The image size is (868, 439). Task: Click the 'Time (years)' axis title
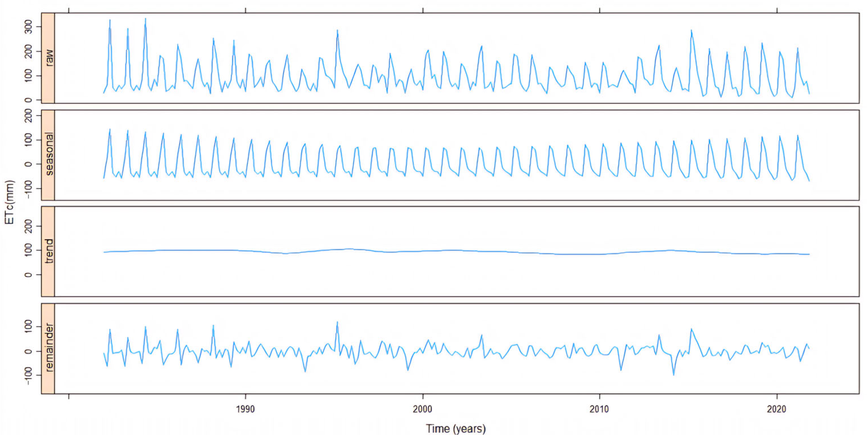point(455,429)
